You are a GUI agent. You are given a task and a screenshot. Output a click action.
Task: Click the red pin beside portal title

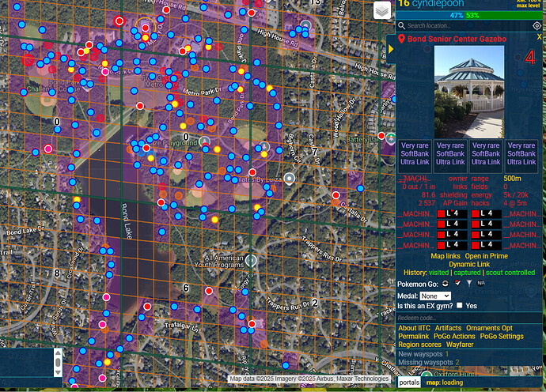click(x=401, y=39)
